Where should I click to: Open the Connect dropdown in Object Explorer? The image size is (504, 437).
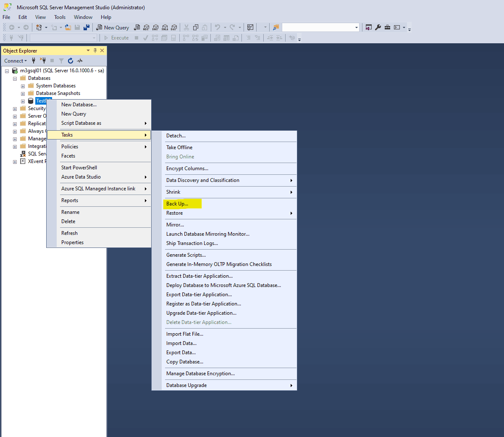click(16, 61)
